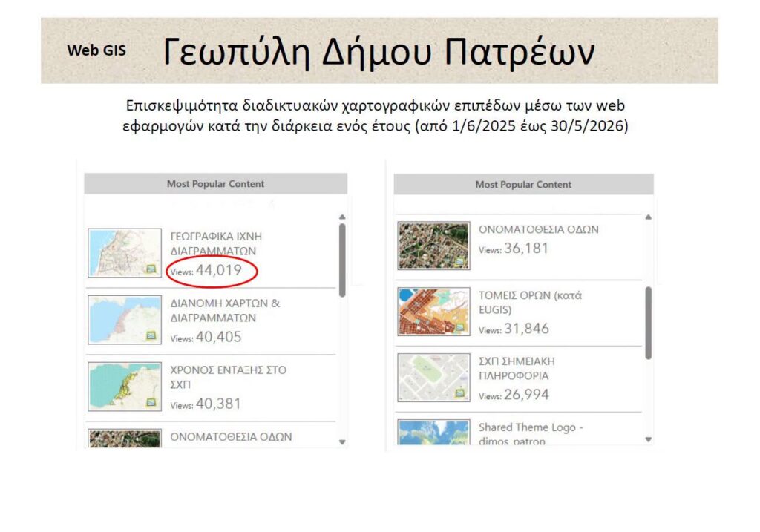Click the Γεωπύλη Δήμου Πατρέων title
The width and height of the screenshot is (760, 532).
(379, 51)
